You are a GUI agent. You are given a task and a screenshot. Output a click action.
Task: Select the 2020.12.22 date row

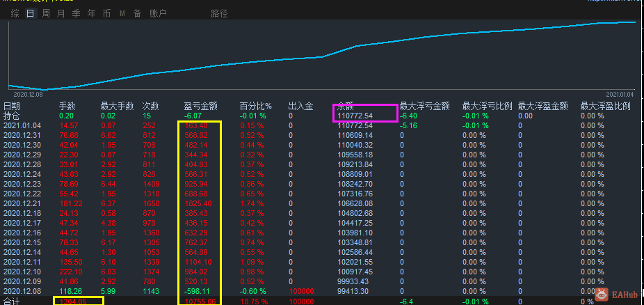[21, 194]
